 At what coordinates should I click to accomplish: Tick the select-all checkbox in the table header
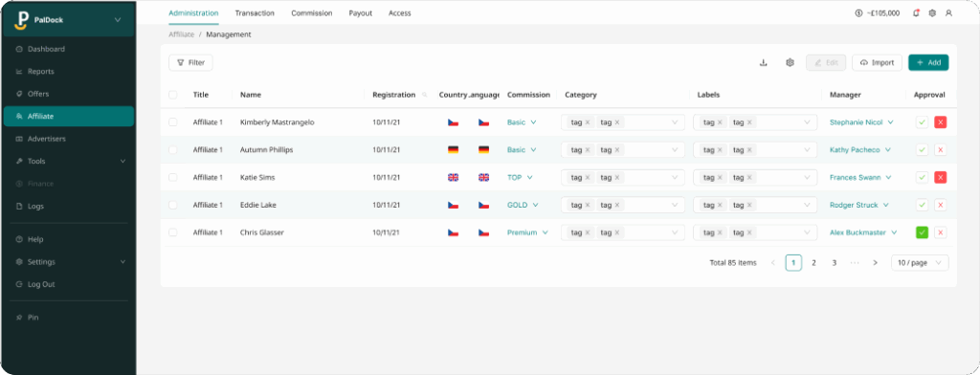[x=173, y=95]
